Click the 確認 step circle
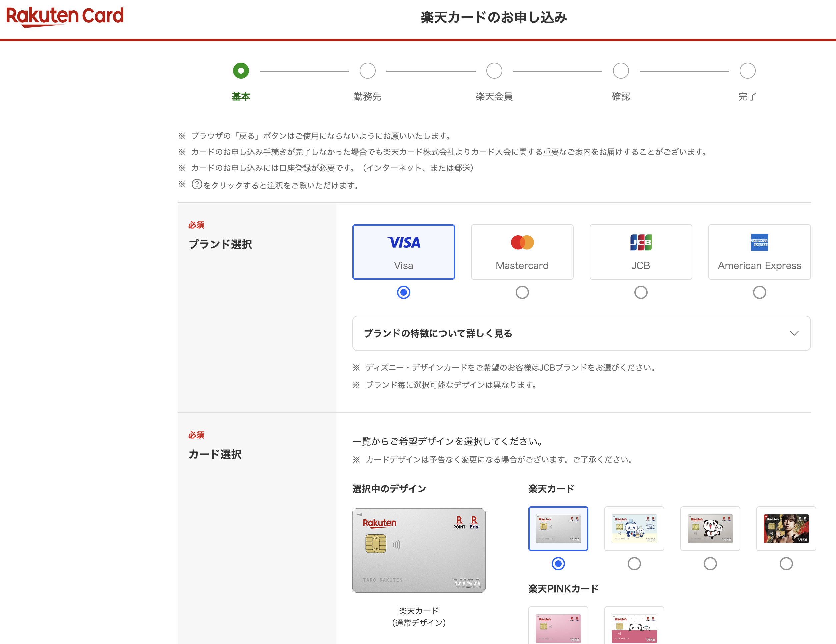The width and height of the screenshot is (836, 644). coord(621,71)
